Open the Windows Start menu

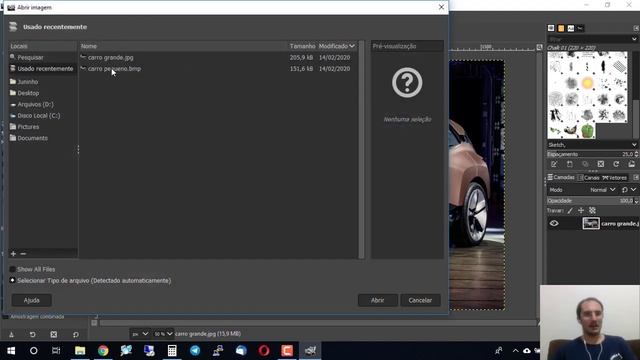[x=11, y=351]
